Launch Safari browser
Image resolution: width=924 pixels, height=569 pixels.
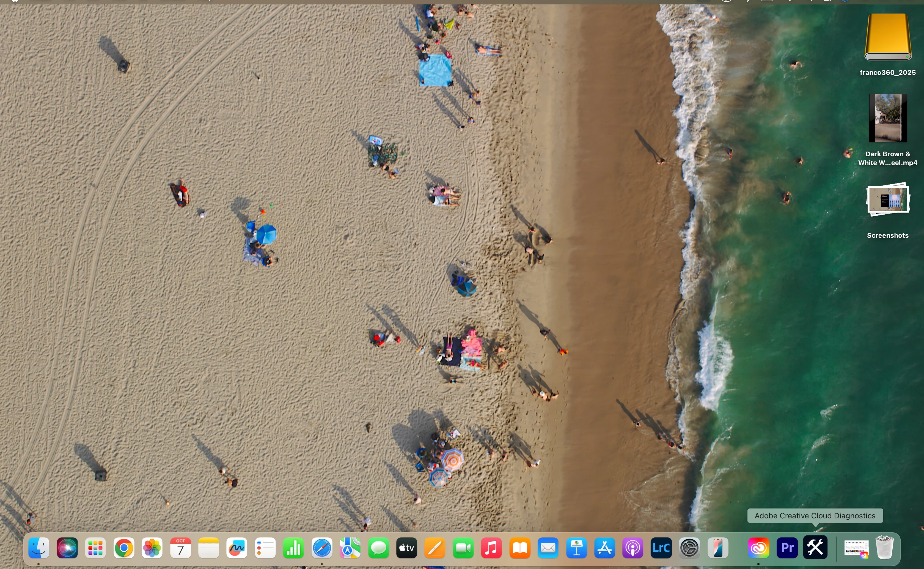click(x=322, y=548)
